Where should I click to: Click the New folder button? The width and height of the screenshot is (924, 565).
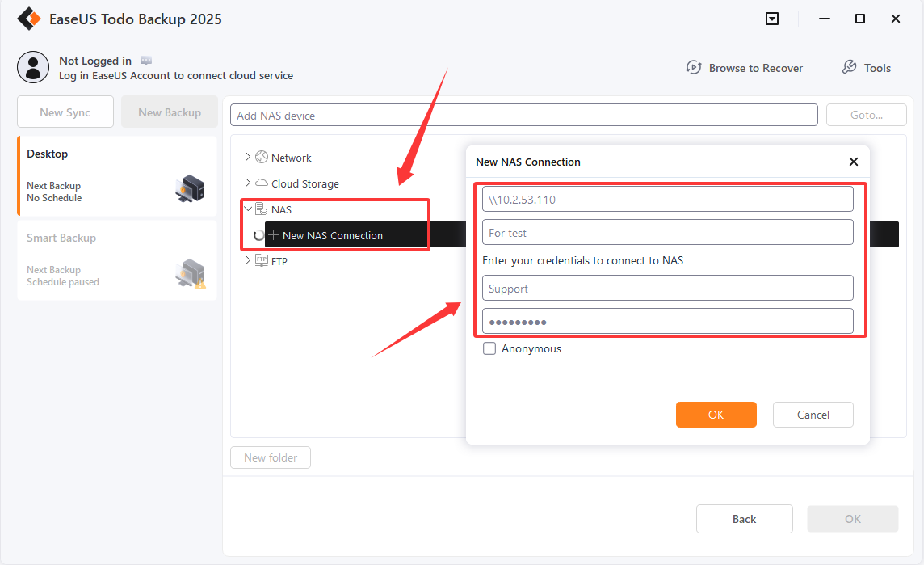(x=271, y=457)
